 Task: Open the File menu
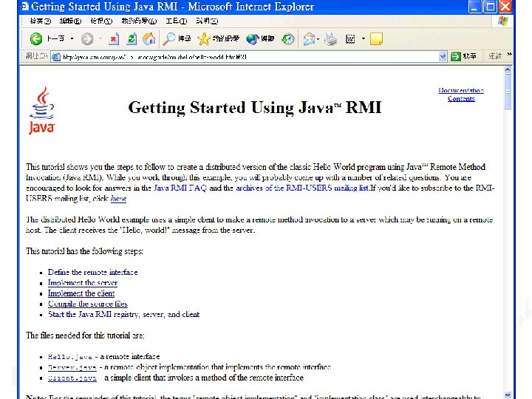(40, 21)
